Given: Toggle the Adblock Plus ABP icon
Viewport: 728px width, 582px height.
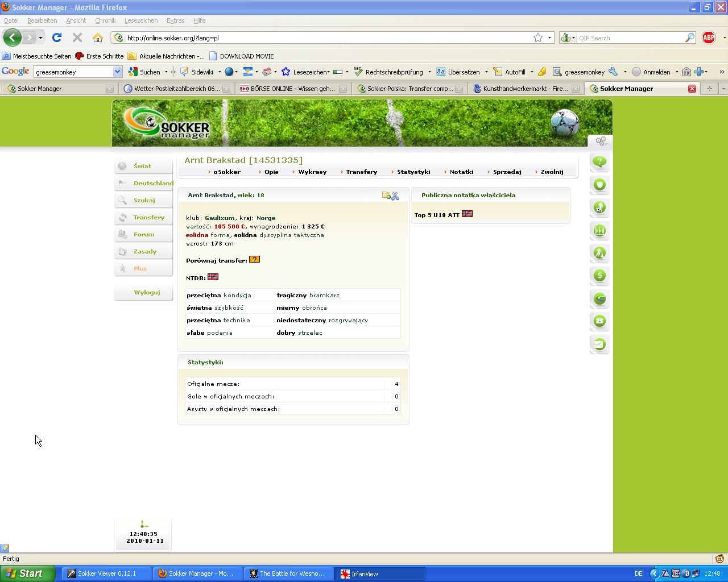Looking at the screenshot, I should (x=709, y=38).
